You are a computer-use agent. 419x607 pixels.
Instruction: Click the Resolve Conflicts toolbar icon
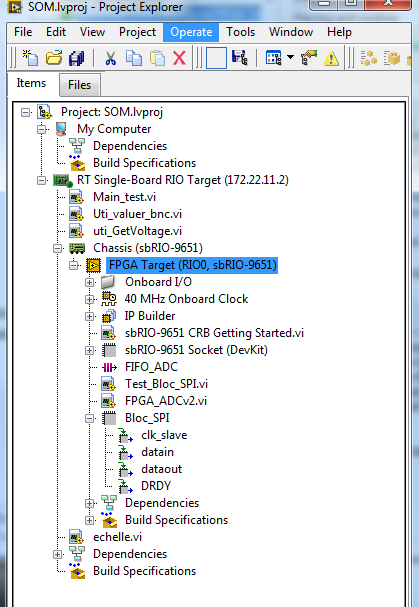pos(309,58)
